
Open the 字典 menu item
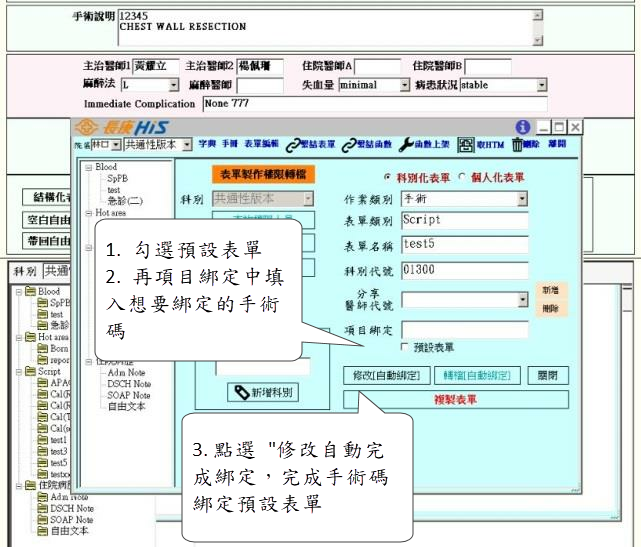(x=206, y=145)
